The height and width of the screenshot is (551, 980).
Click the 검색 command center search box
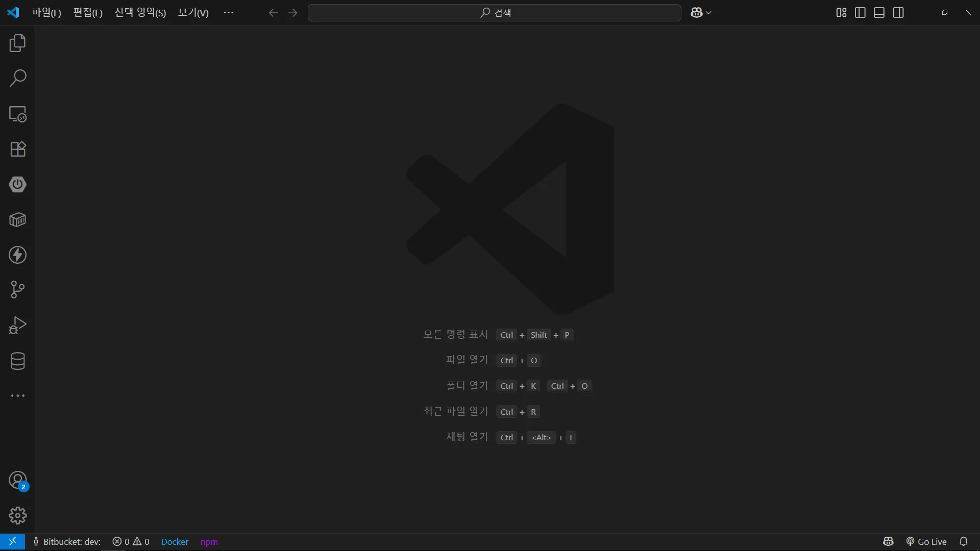[494, 13]
